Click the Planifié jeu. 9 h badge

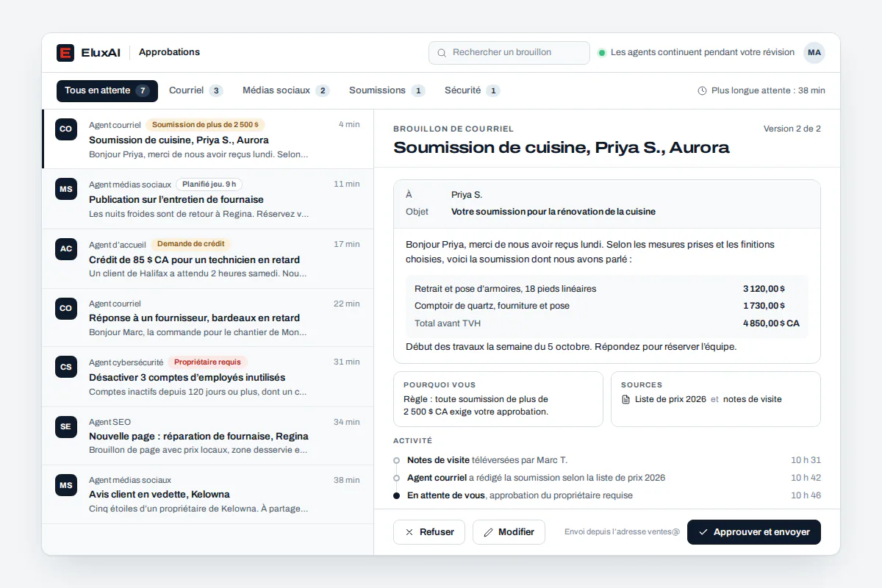[209, 184]
